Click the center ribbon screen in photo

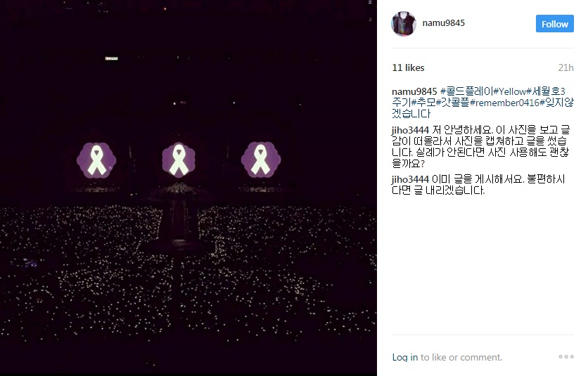(179, 160)
